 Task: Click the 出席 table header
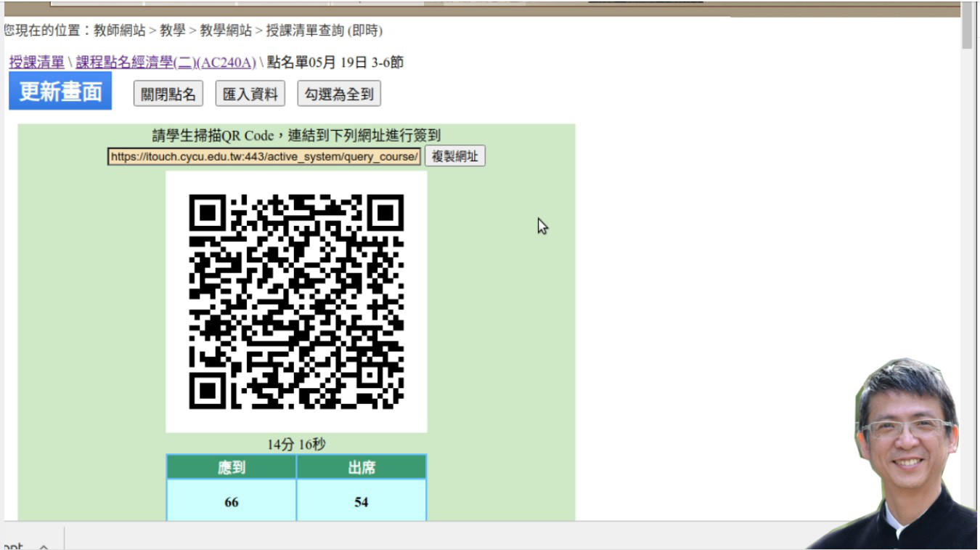[x=362, y=467]
